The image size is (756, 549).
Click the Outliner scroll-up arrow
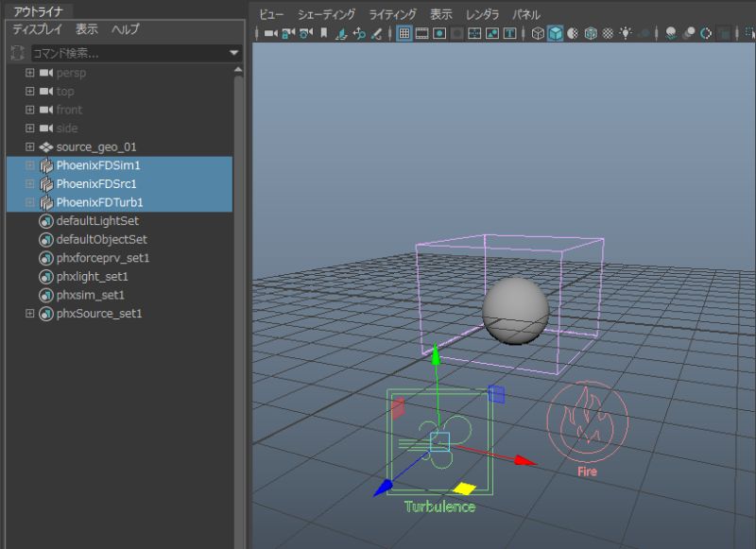tap(238, 70)
